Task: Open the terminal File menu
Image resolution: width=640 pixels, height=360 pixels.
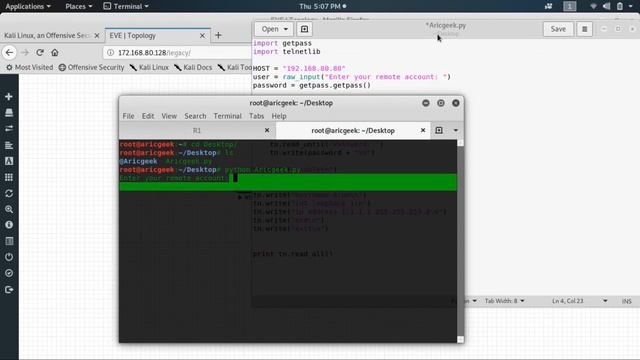Action: pyautogui.click(x=128, y=116)
